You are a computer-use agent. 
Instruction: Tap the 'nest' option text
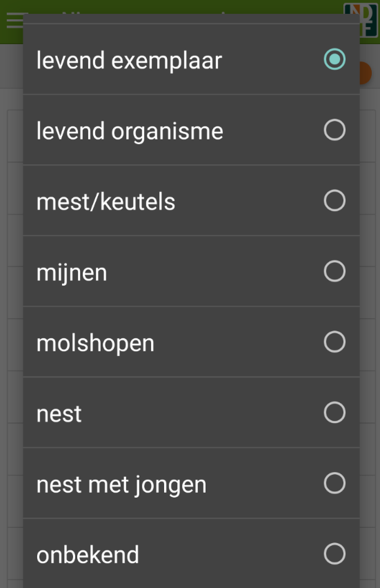(59, 414)
